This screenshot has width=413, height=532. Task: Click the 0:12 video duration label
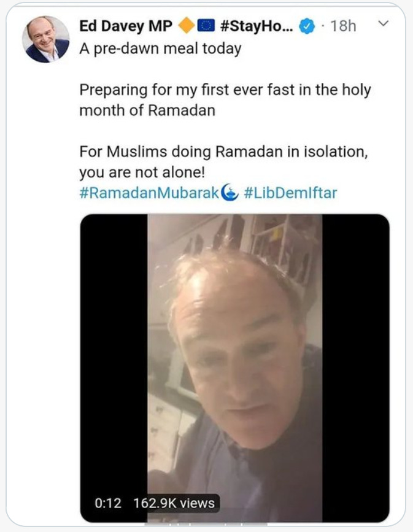108,503
